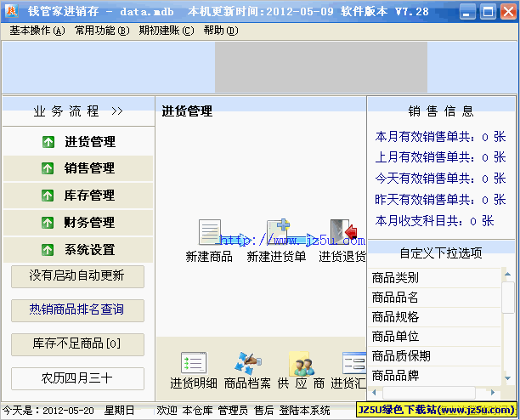The height and width of the screenshot is (420, 520).
Task: Click the date 今天是:2012-05-20 in status bar
Action: pyautogui.click(x=48, y=411)
